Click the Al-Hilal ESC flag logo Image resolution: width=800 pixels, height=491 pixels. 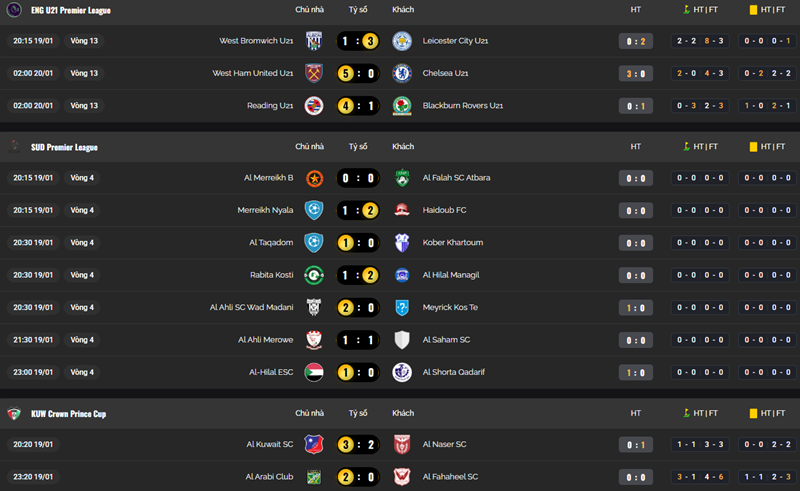(x=314, y=372)
